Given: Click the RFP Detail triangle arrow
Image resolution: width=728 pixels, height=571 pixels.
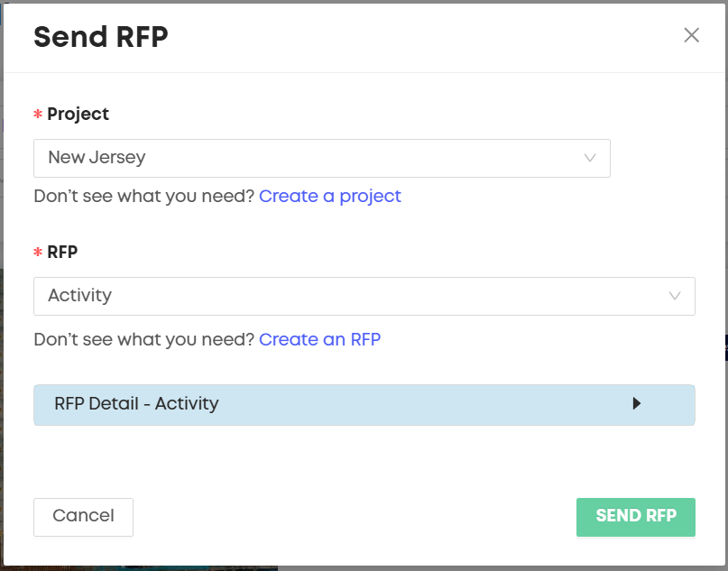Looking at the screenshot, I should pyautogui.click(x=637, y=404).
